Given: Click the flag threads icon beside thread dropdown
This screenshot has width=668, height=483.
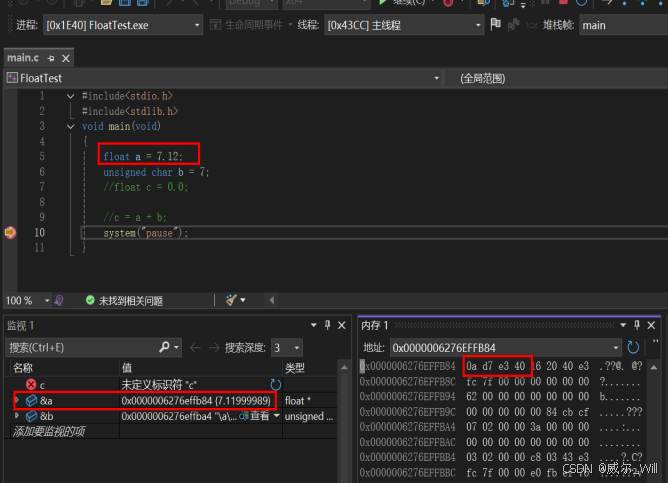Looking at the screenshot, I should [495, 25].
